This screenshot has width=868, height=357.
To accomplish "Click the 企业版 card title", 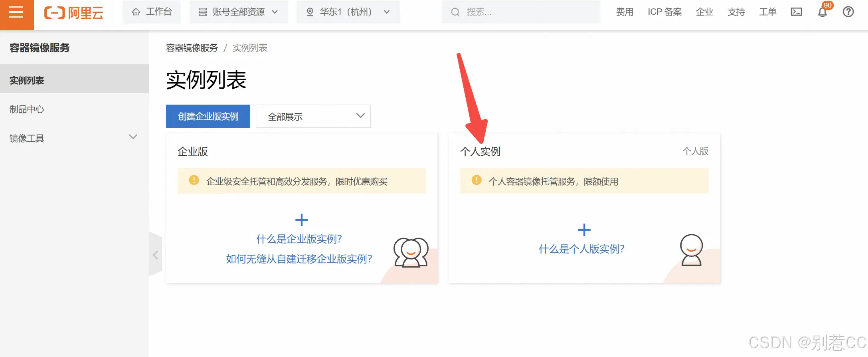I will coord(193,151).
